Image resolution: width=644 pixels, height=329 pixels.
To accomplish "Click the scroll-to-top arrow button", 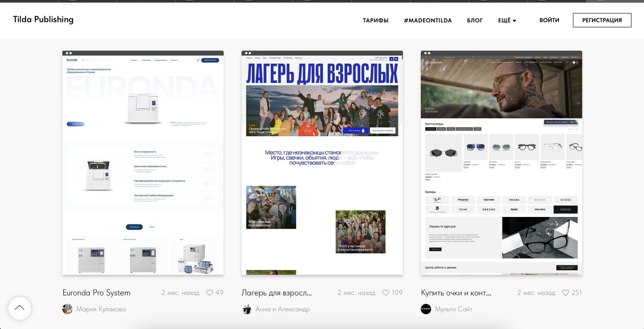I will (x=20, y=308).
